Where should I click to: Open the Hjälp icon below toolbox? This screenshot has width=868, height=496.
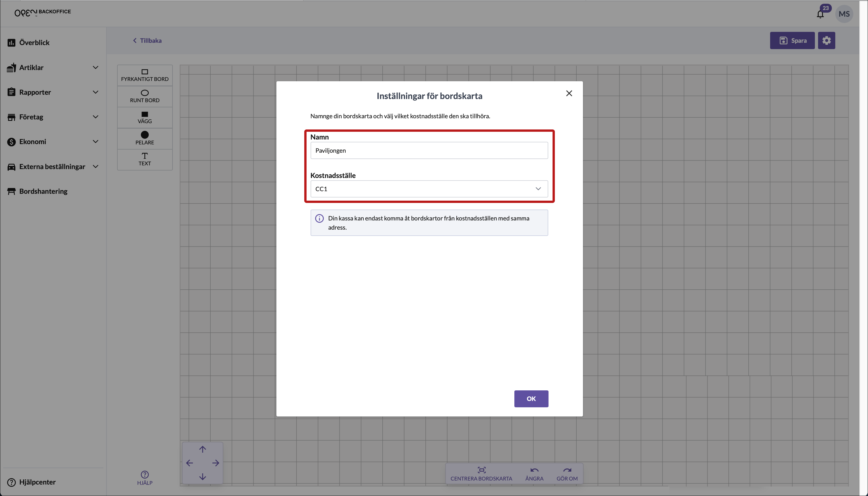coord(145,478)
